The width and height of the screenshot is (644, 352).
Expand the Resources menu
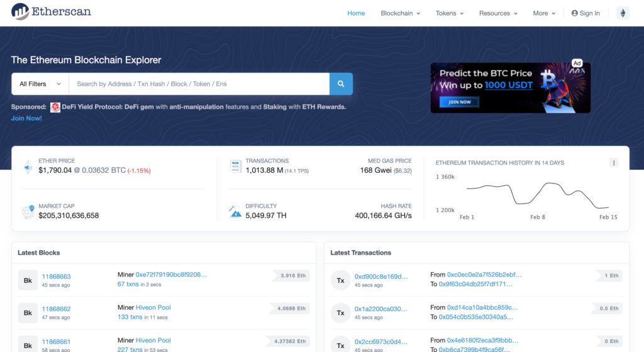point(498,13)
